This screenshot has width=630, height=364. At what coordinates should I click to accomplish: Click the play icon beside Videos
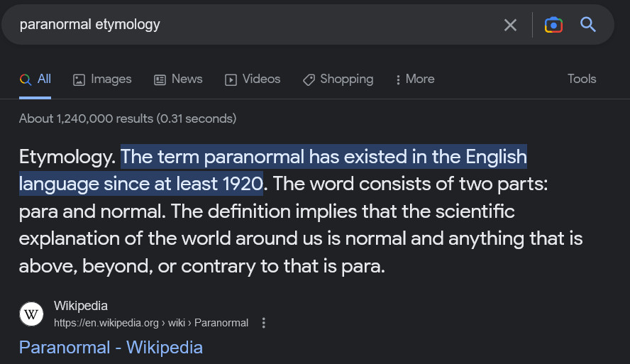(231, 79)
